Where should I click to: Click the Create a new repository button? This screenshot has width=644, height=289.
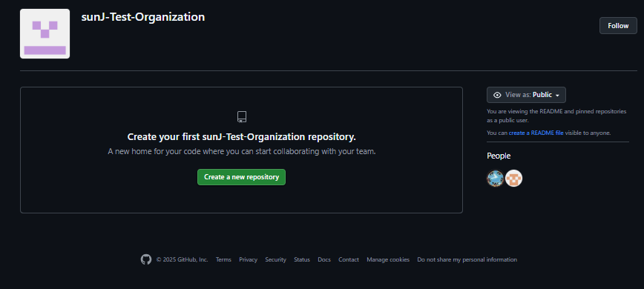242,177
